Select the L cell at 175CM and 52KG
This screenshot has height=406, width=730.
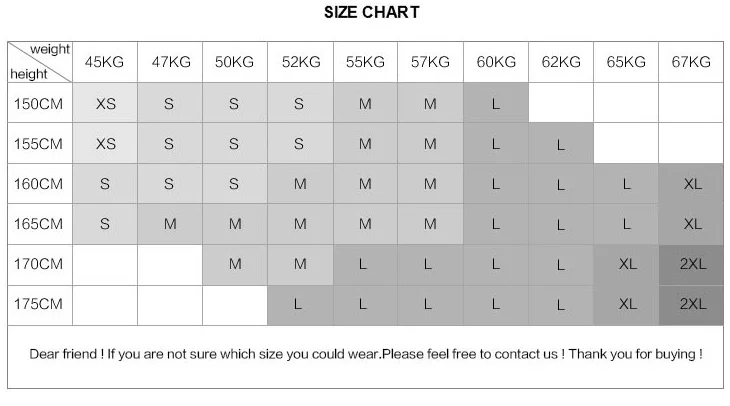tap(300, 304)
